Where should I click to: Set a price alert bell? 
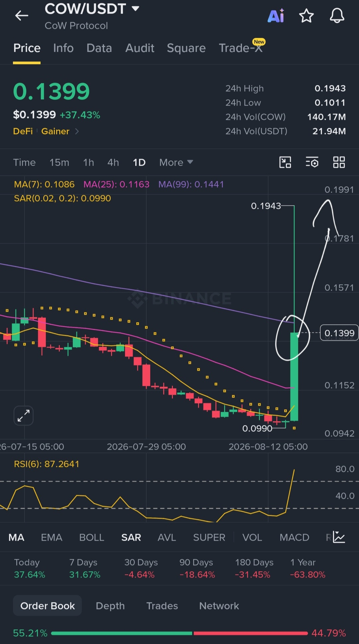(x=337, y=16)
